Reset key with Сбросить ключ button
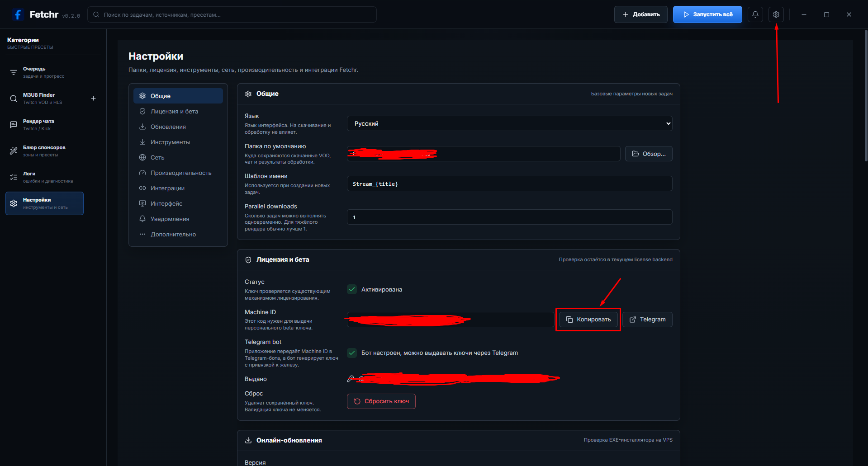 pyautogui.click(x=381, y=401)
